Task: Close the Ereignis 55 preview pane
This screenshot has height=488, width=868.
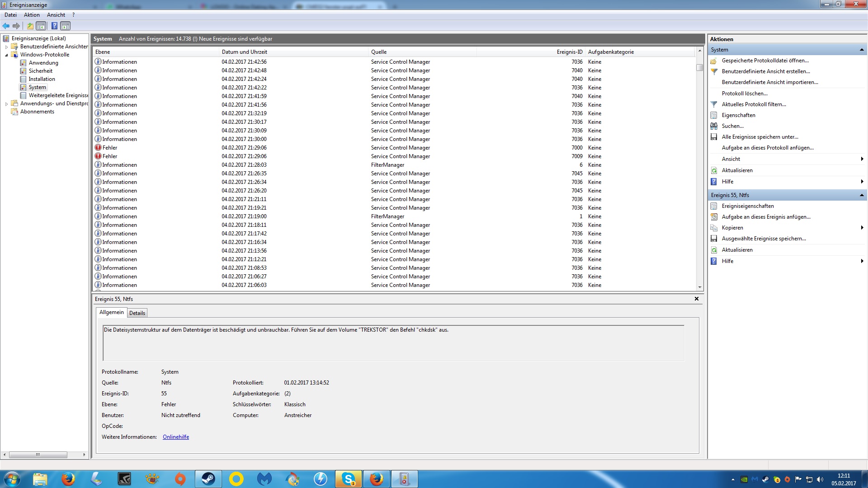Action: (x=696, y=299)
